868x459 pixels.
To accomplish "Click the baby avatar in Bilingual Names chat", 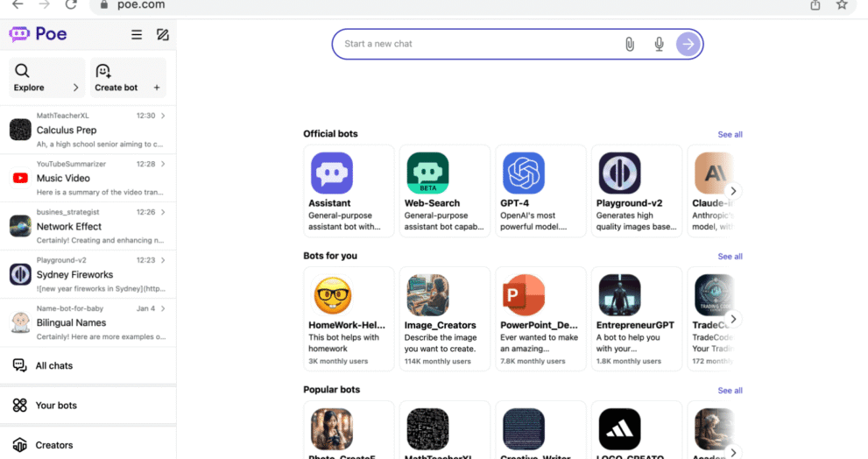I will tap(20, 322).
